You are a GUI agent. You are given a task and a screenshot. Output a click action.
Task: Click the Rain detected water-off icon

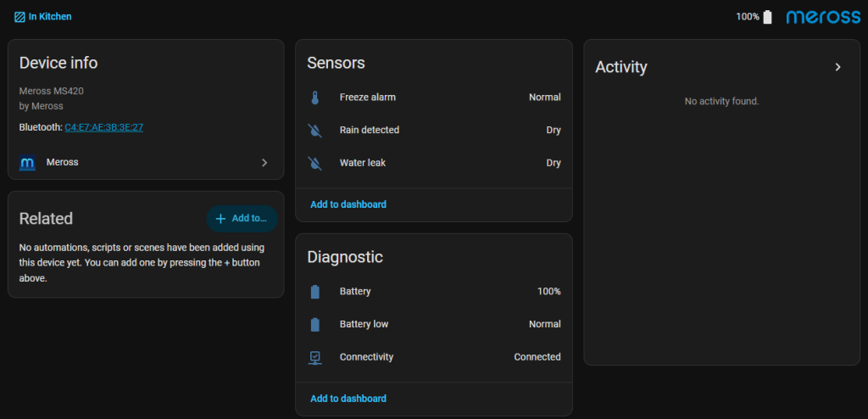[315, 131]
